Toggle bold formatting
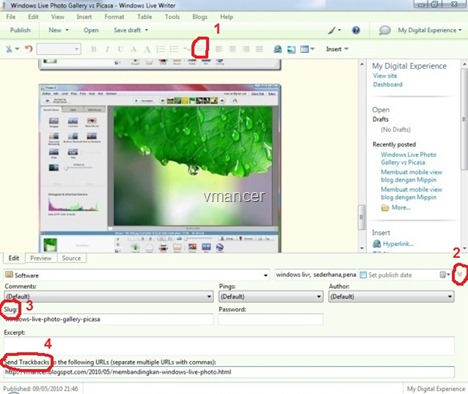 [94, 49]
